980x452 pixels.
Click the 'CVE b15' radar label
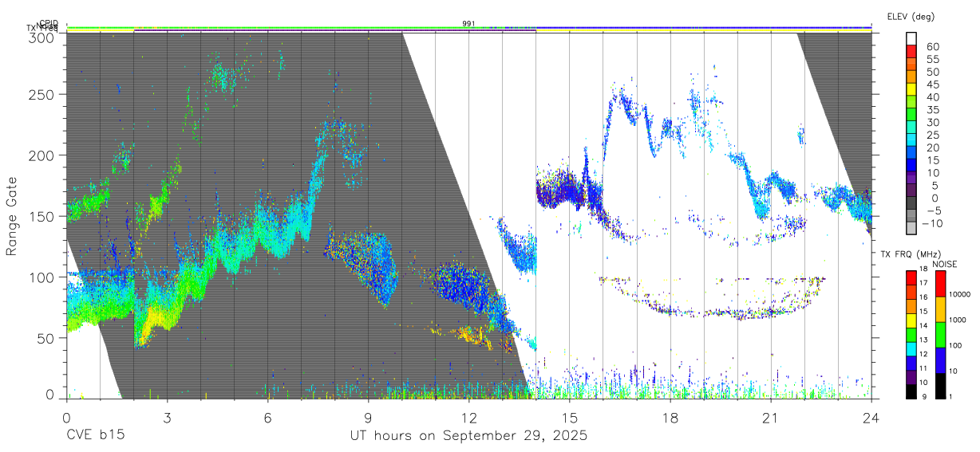[x=95, y=436]
